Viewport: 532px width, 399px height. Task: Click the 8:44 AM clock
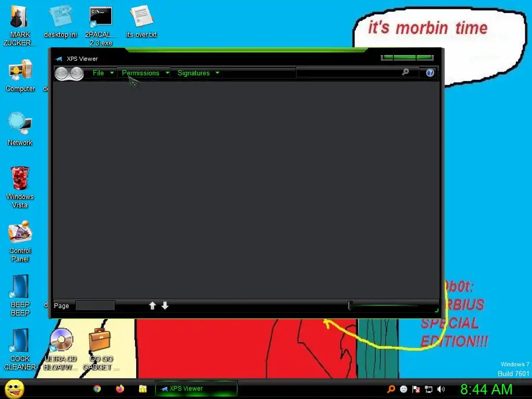click(x=486, y=390)
